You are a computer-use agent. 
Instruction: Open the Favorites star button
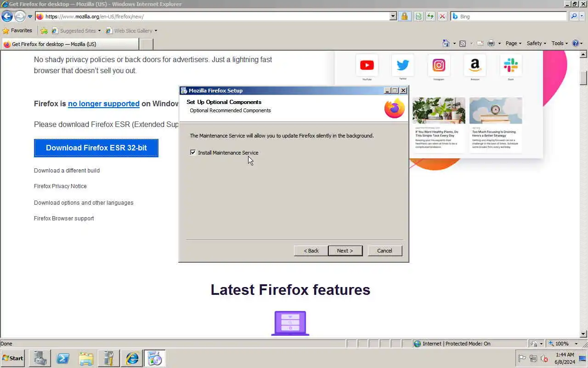coord(17,31)
